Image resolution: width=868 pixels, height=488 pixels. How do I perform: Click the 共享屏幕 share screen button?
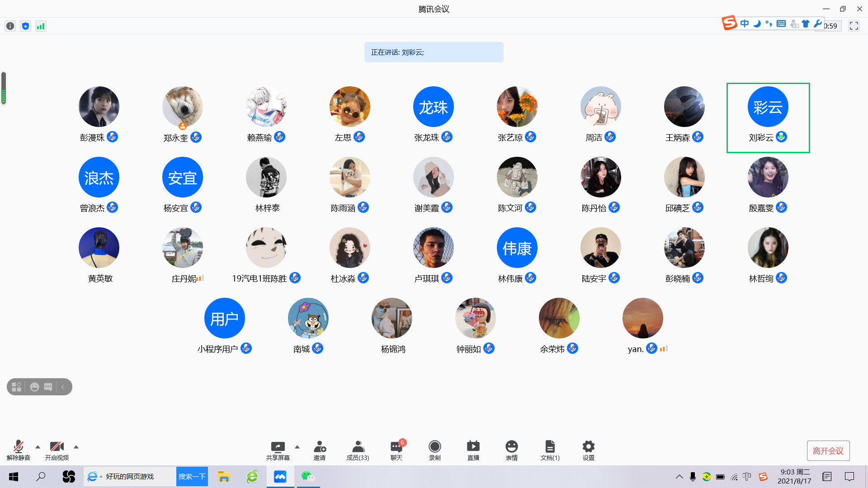pos(278,450)
